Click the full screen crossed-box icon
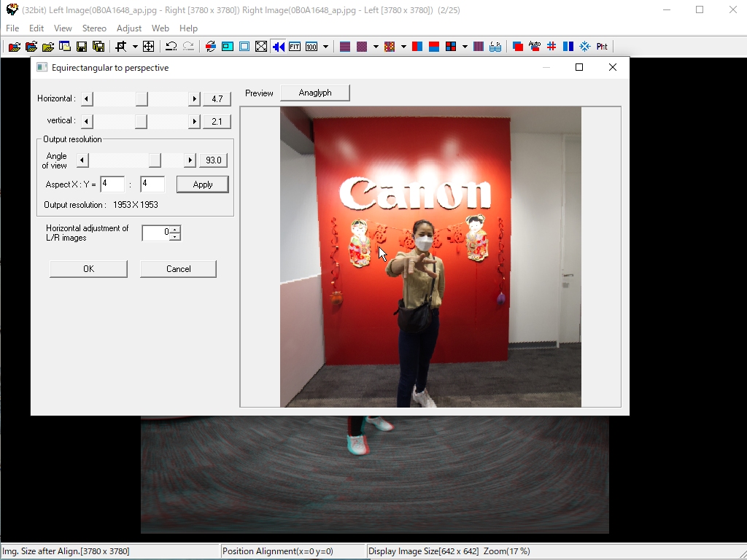Viewport: 747px width, 560px height. click(x=261, y=46)
